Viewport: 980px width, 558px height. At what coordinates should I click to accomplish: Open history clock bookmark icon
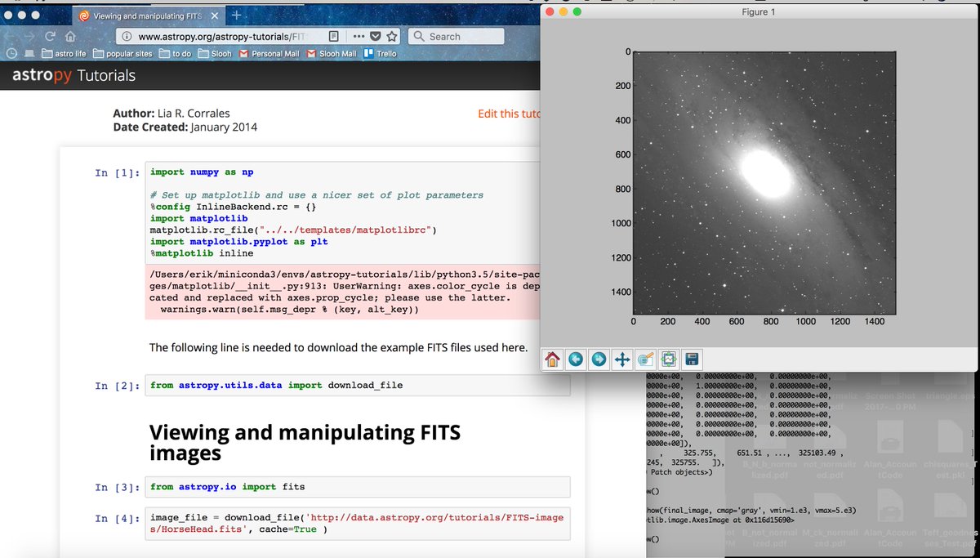coord(11,54)
